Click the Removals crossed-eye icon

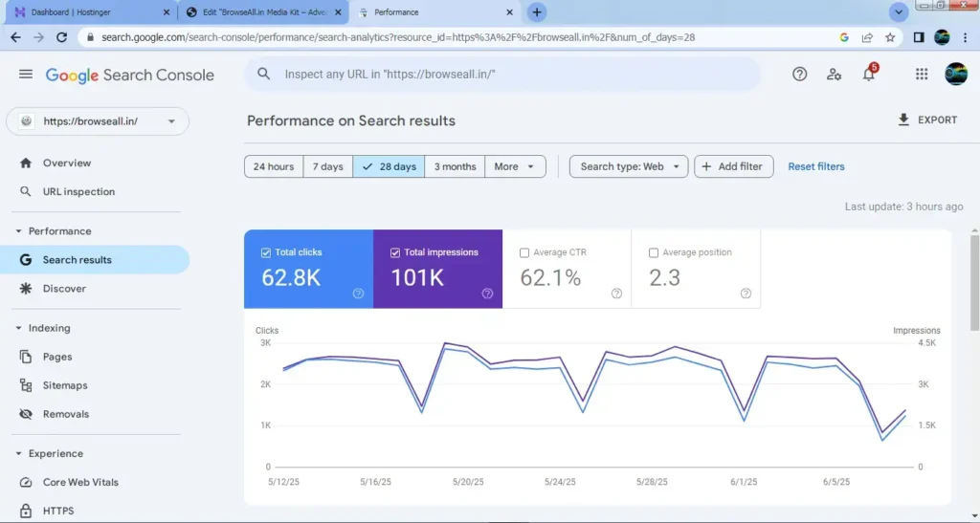(26, 414)
